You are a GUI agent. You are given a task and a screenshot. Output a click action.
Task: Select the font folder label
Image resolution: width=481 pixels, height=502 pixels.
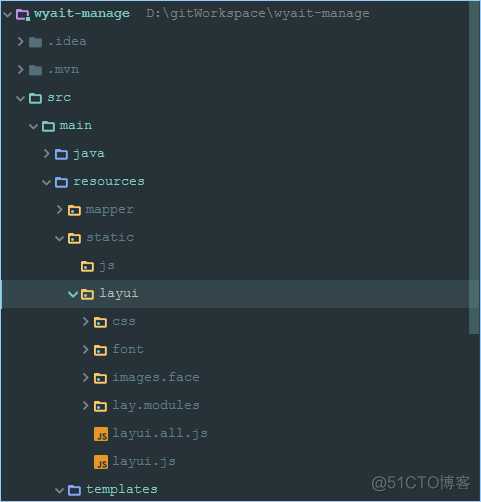click(128, 349)
